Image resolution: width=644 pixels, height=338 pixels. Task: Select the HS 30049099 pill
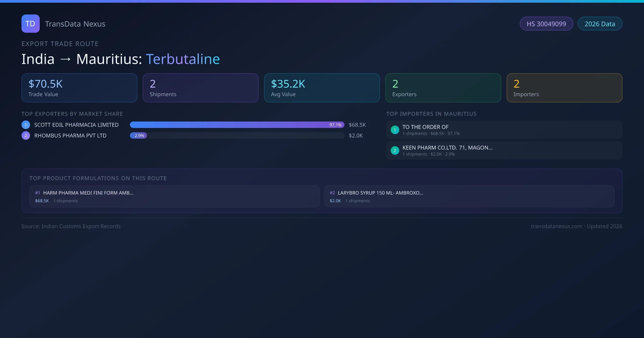pyautogui.click(x=546, y=24)
